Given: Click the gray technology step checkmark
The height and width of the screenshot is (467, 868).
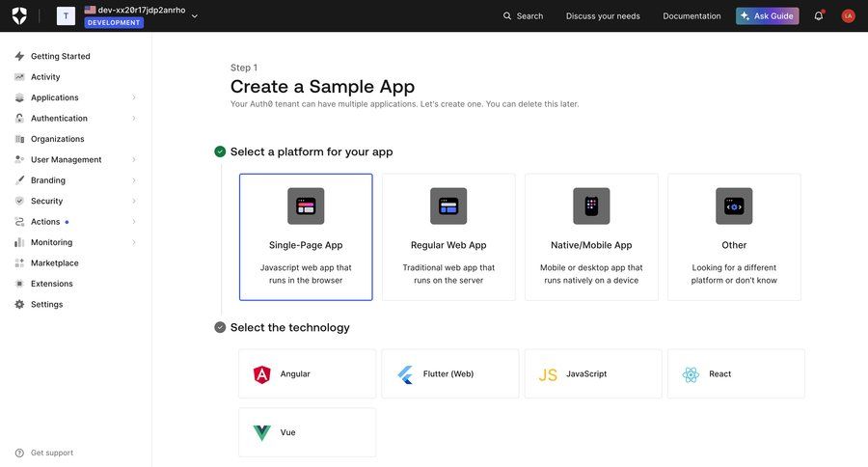Looking at the screenshot, I should 220,327.
